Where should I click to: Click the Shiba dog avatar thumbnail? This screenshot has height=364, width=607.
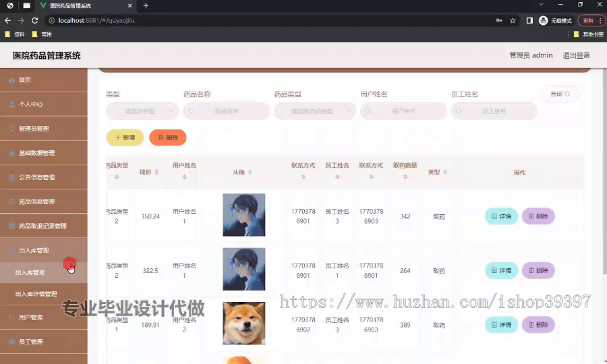(244, 323)
